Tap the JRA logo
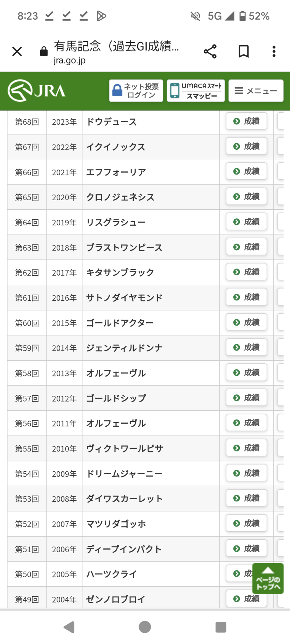Image resolution: width=290 pixels, height=644 pixels. [36, 90]
